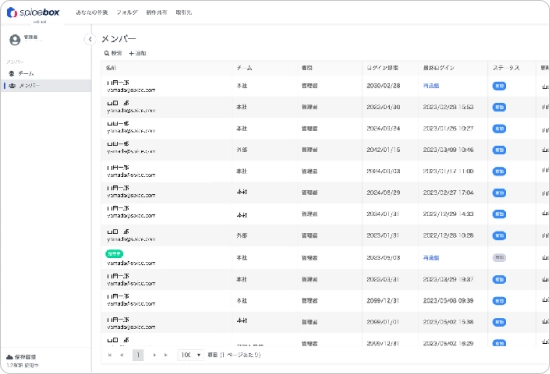550x374 pixels.
Task: Open the あなたの作業 top navigation item
Action: (x=92, y=12)
